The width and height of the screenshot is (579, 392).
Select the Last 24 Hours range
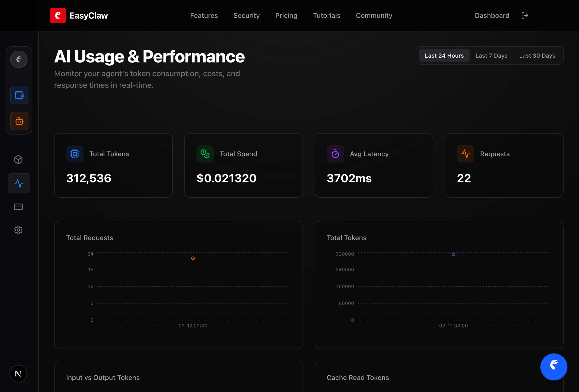click(444, 55)
